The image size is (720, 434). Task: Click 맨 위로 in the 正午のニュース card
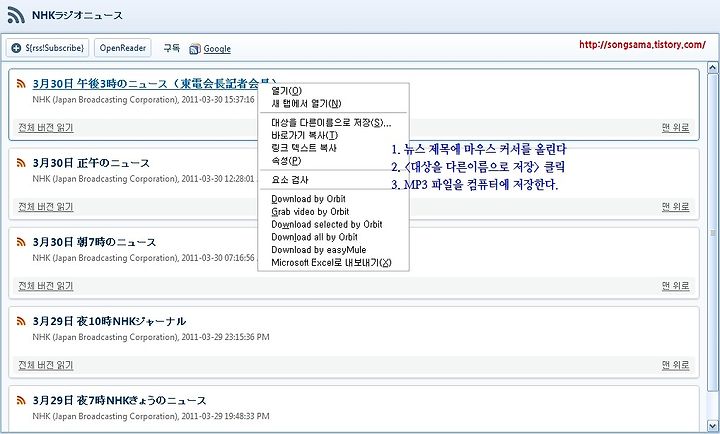pos(675,207)
